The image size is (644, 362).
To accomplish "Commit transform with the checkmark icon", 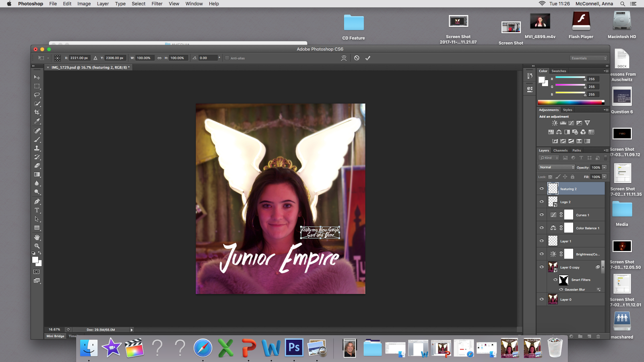I will coord(367,58).
